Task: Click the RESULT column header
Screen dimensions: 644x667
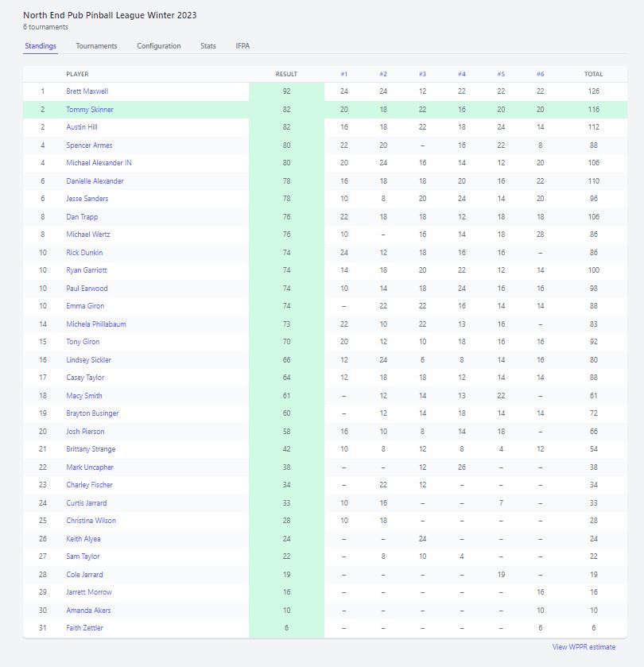Action: coord(286,74)
